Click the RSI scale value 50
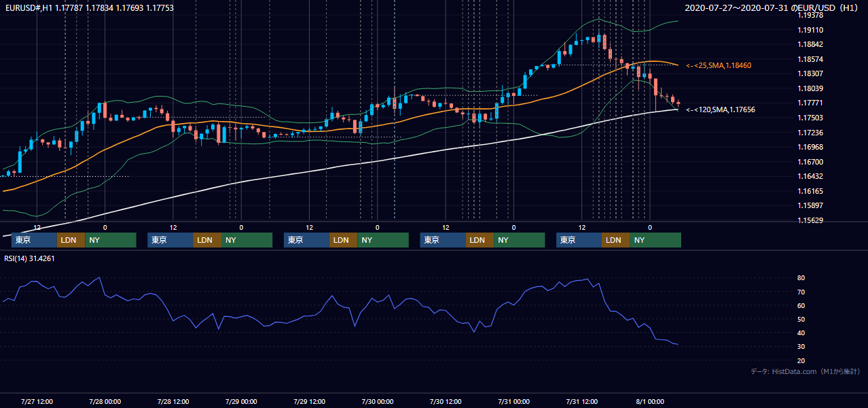Viewport: 868px width, 408px height. (801, 319)
